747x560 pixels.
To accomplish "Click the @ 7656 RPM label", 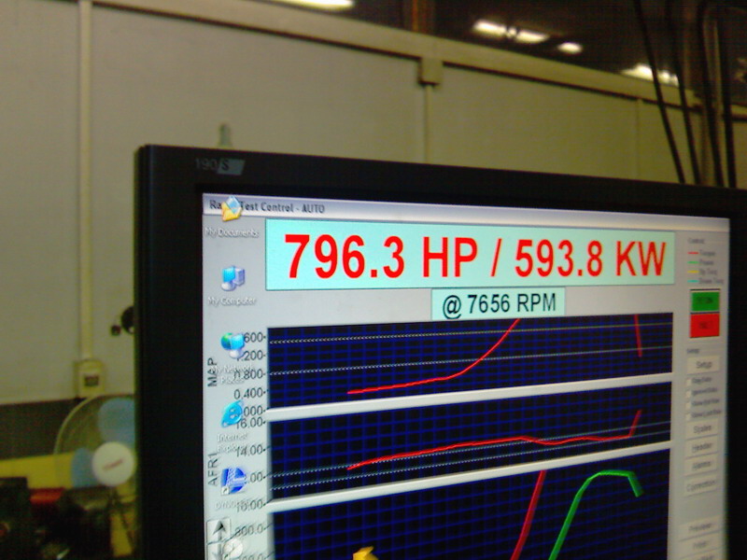I will [499, 305].
